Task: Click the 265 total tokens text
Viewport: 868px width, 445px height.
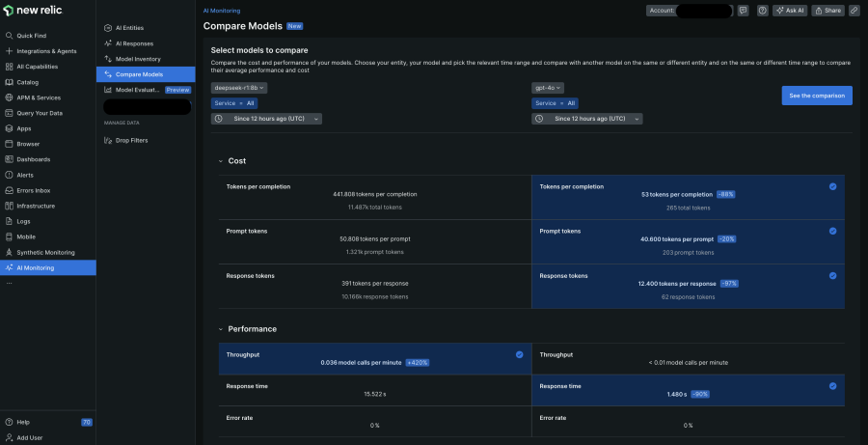Action: pyautogui.click(x=688, y=208)
